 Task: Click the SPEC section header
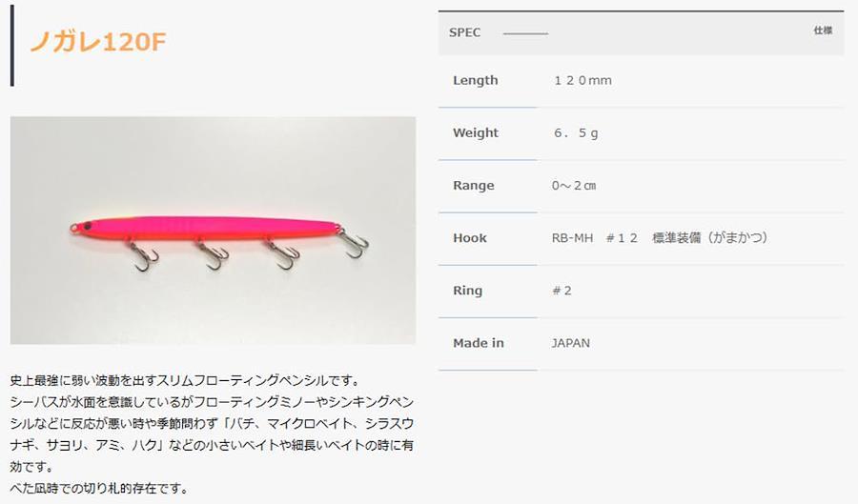[x=464, y=32]
